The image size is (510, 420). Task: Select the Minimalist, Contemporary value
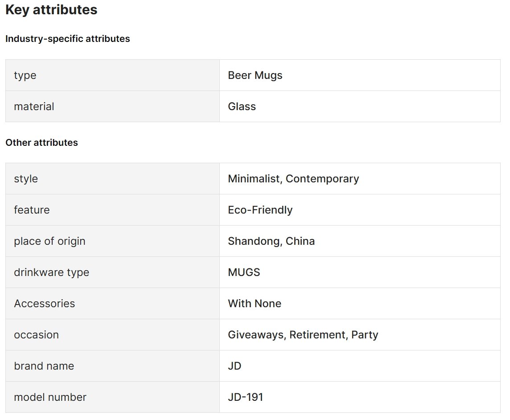pyautogui.click(x=293, y=179)
